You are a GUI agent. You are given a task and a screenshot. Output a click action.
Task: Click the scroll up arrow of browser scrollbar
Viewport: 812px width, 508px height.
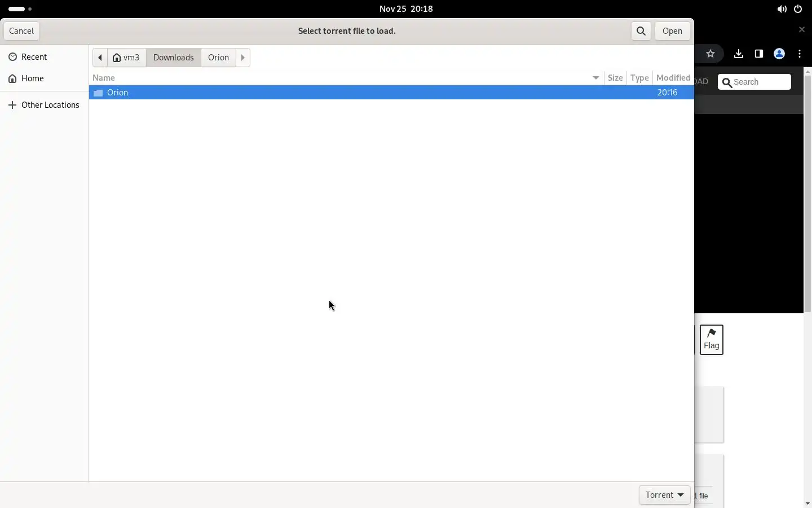(x=809, y=72)
